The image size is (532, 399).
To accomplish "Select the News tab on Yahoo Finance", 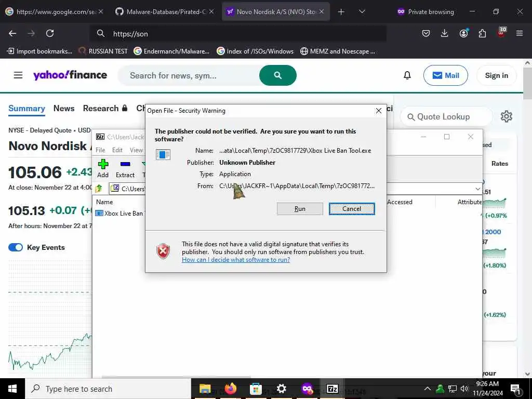I will tap(64, 108).
